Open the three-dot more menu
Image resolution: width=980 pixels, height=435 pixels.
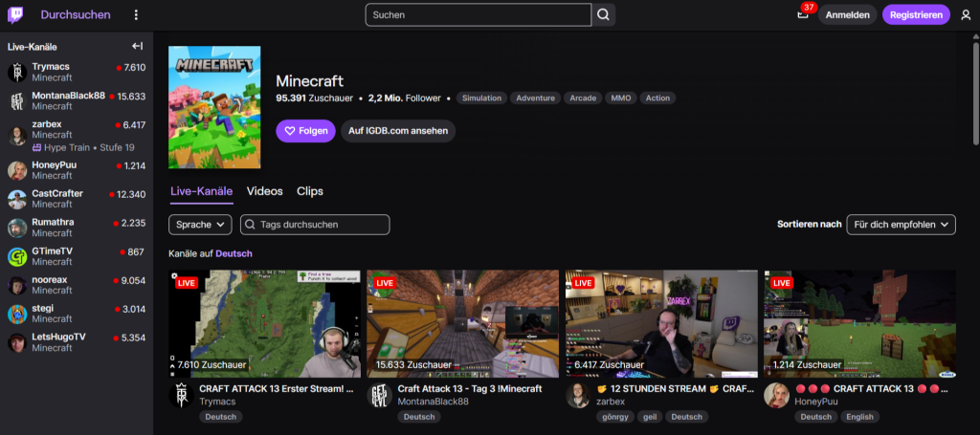click(x=136, y=15)
